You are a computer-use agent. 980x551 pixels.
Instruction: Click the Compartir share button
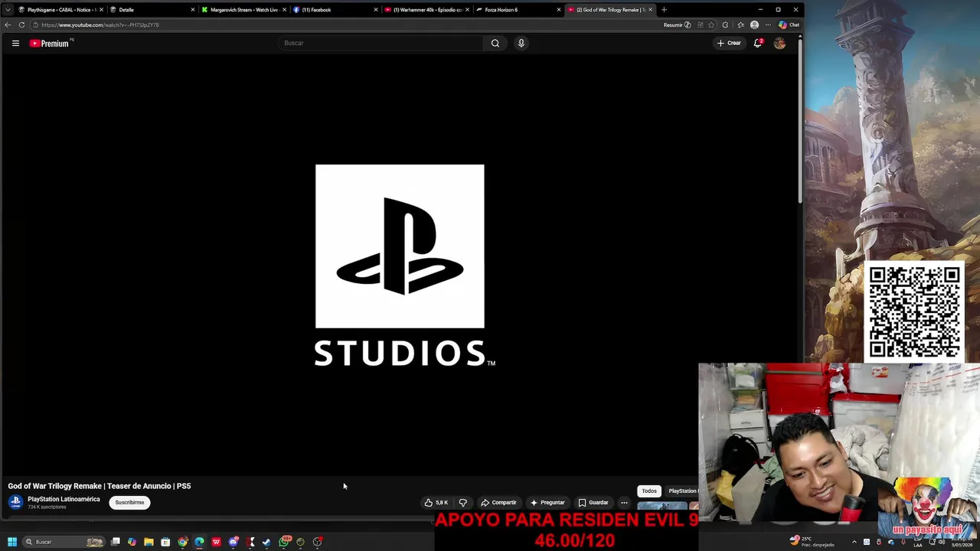(498, 502)
